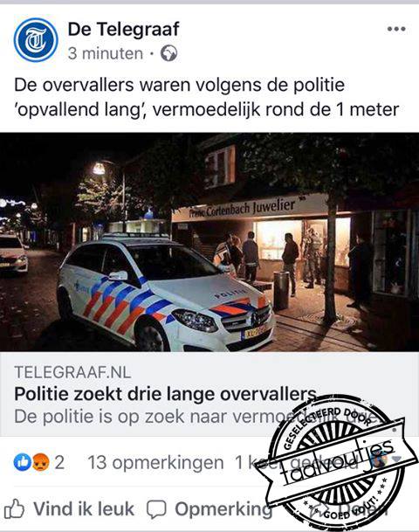Click the globe public visibility icon

(168, 53)
